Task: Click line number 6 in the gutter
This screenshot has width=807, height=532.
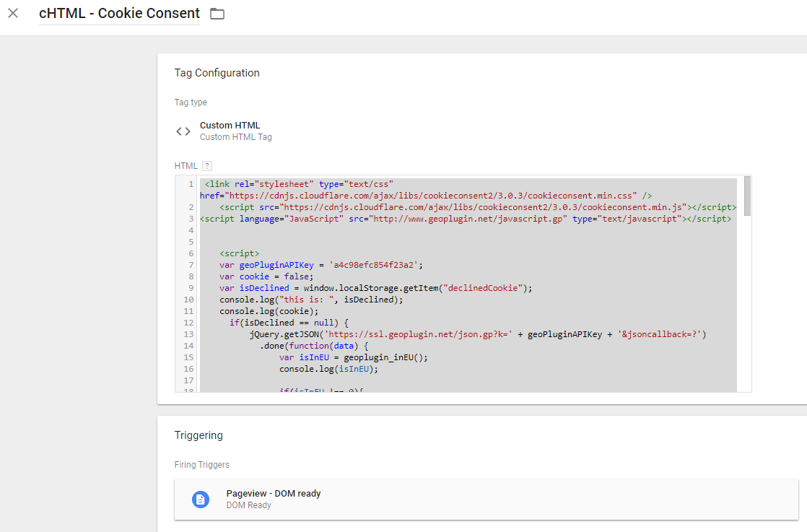Action: click(191, 253)
